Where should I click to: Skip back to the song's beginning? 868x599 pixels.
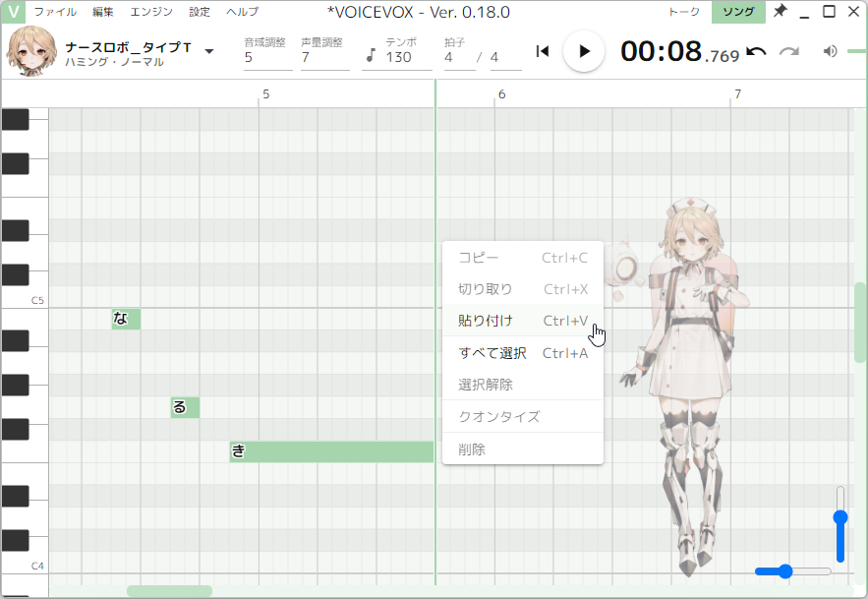coord(543,52)
